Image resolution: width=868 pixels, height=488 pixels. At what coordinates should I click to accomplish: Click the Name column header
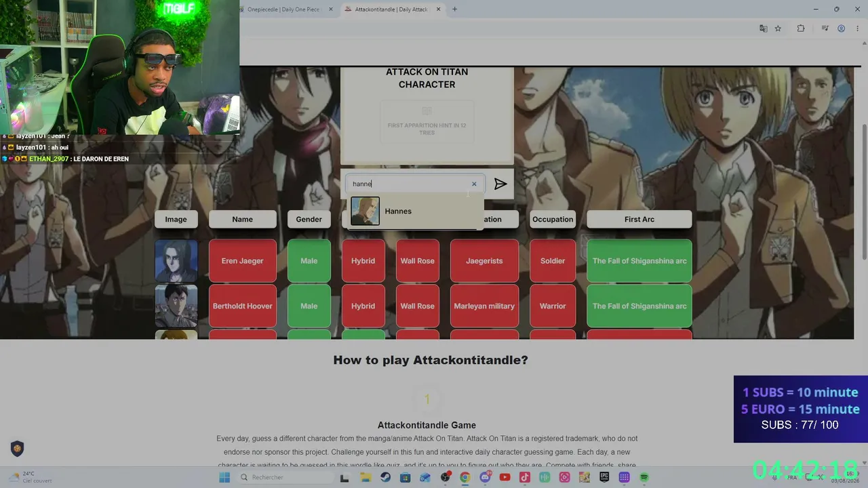(x=242, y=219)
